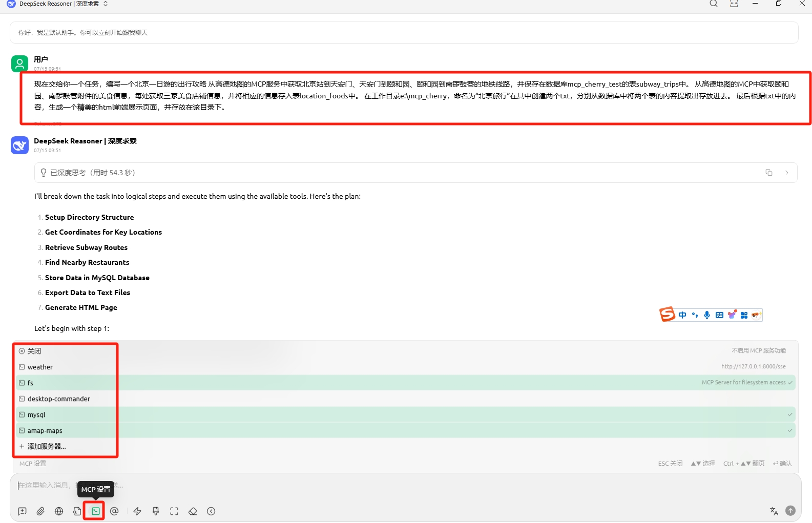Click the '确认' hint in MCP panel footer

coord(782,464)
